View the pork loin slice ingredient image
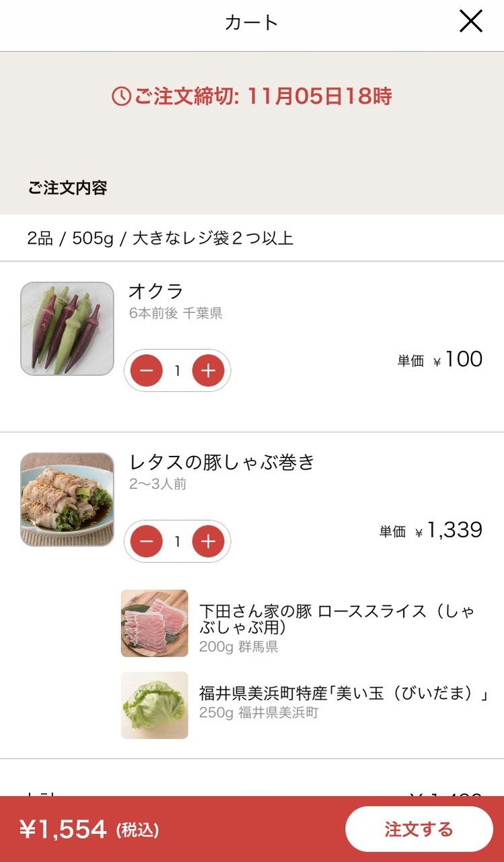 pos(155,623)
